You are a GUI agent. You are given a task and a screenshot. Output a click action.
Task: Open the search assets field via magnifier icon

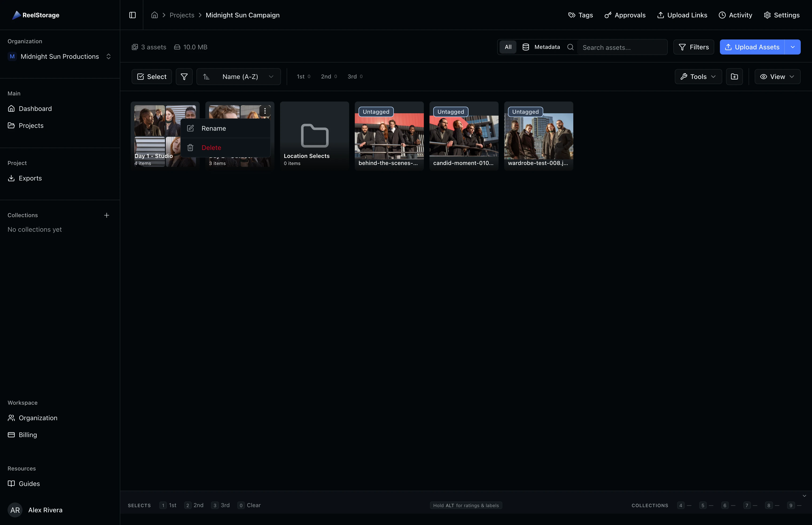(570, 47)
